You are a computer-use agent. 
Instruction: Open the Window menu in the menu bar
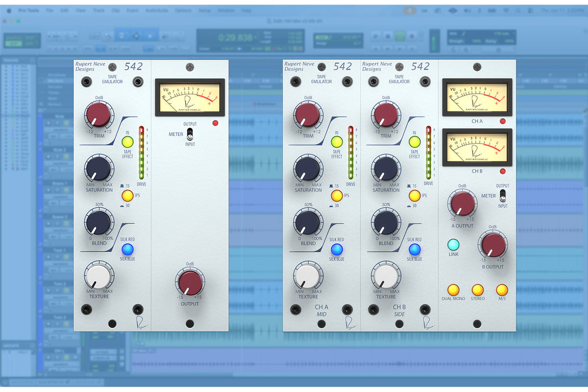(226, 10)
